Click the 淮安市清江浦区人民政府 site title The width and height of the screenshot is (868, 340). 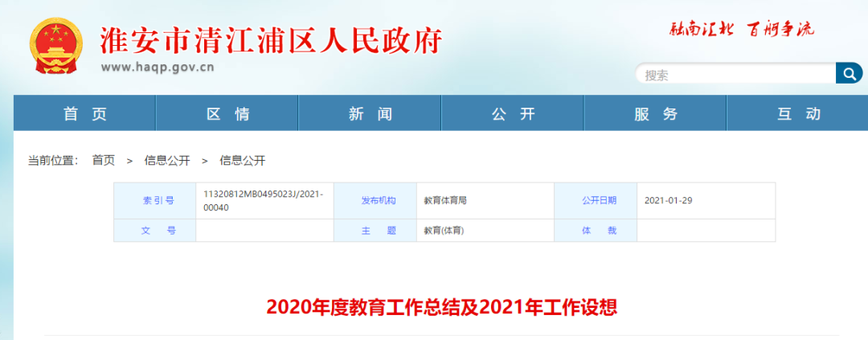272,40
